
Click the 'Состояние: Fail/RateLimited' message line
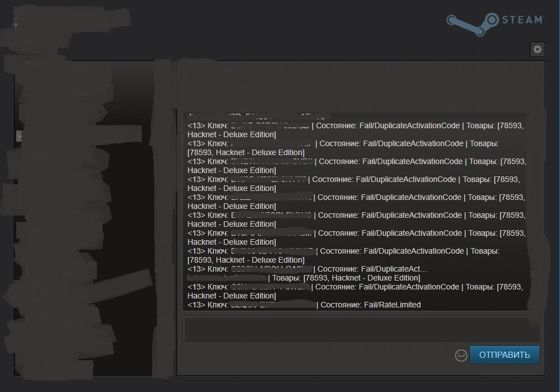click(x=304, y=305)
